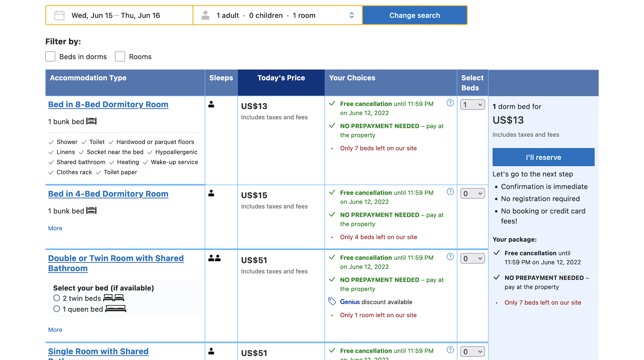
Task: Select the 2 twin beds option
Action: coord(57,298)
